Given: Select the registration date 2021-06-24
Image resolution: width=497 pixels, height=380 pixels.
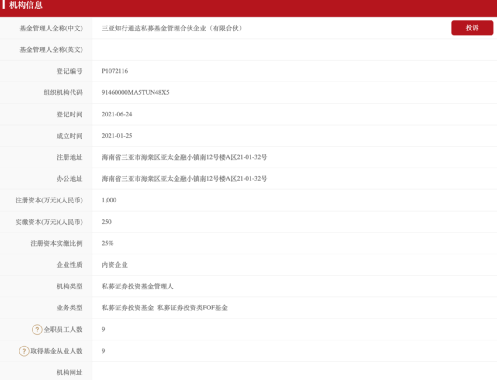Looking at the screenshot, I should pos(117,114).
